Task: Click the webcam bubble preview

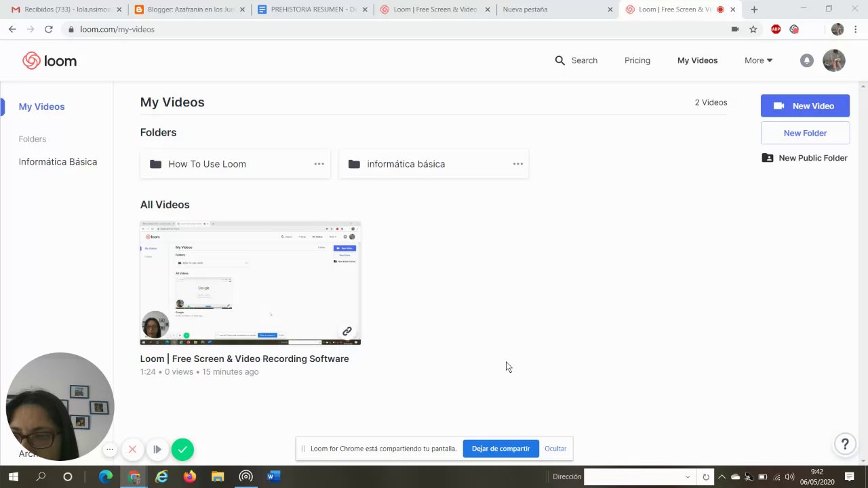Action: [60, 407]
